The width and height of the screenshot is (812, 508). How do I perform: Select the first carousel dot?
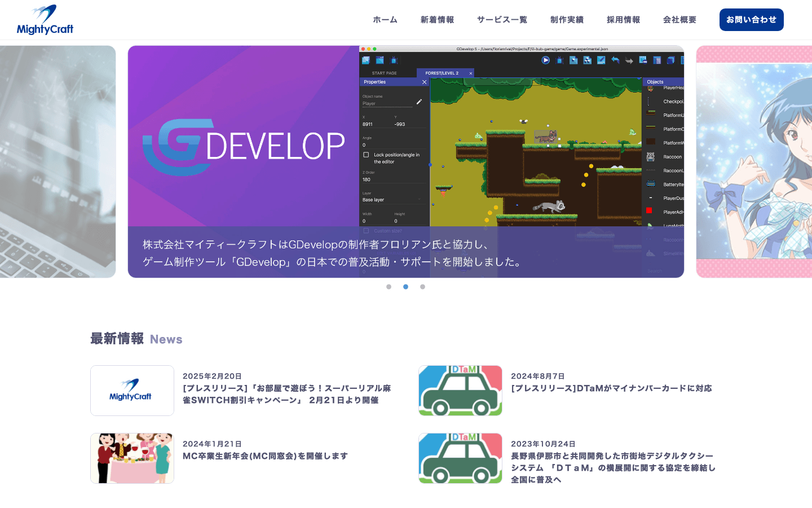click(x=389, y=287)
